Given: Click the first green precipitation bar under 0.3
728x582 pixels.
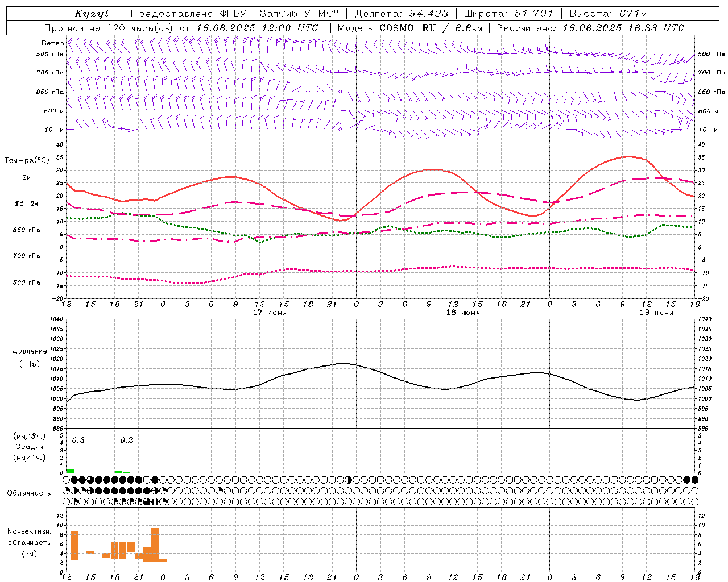Looking at the screenshot, I should pos(70,471).
